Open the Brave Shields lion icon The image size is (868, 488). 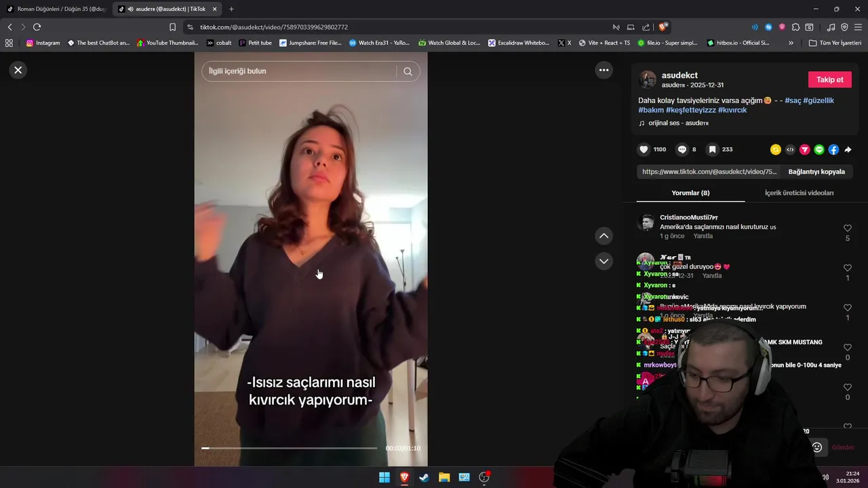[663, 27]
